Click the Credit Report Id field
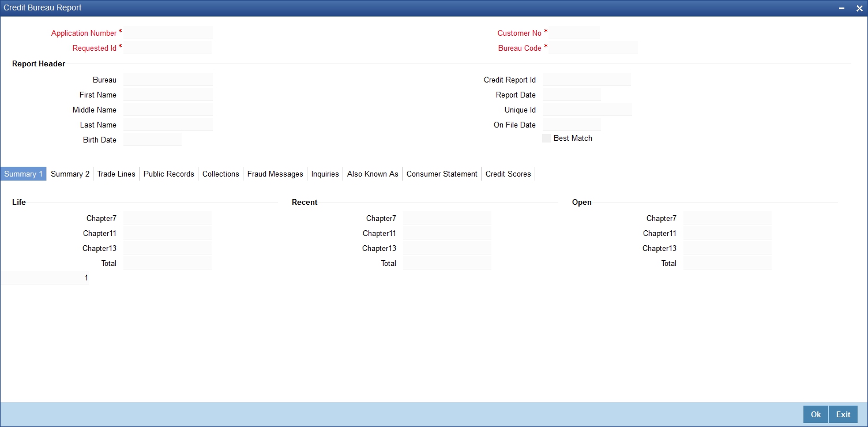This screenshot has width=868, height=427. [x=587, y=80]
